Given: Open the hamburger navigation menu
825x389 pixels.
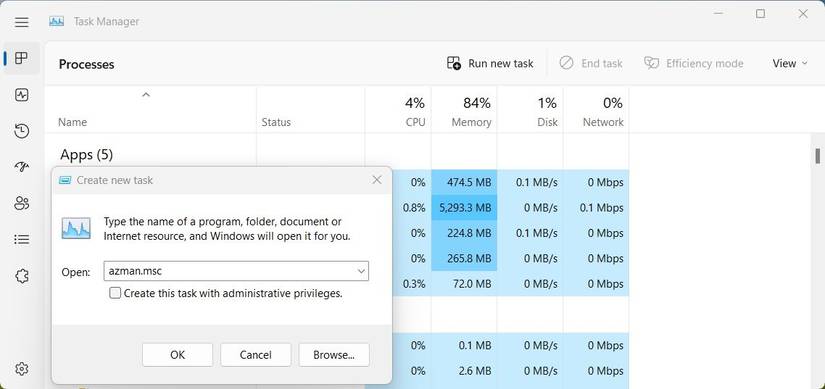Looking at the screenshot, I should click(22, 22).
